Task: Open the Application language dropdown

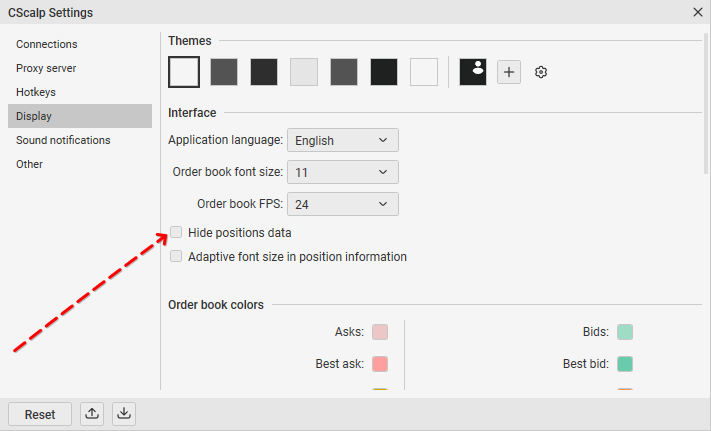Action: [x=343, y=140]
